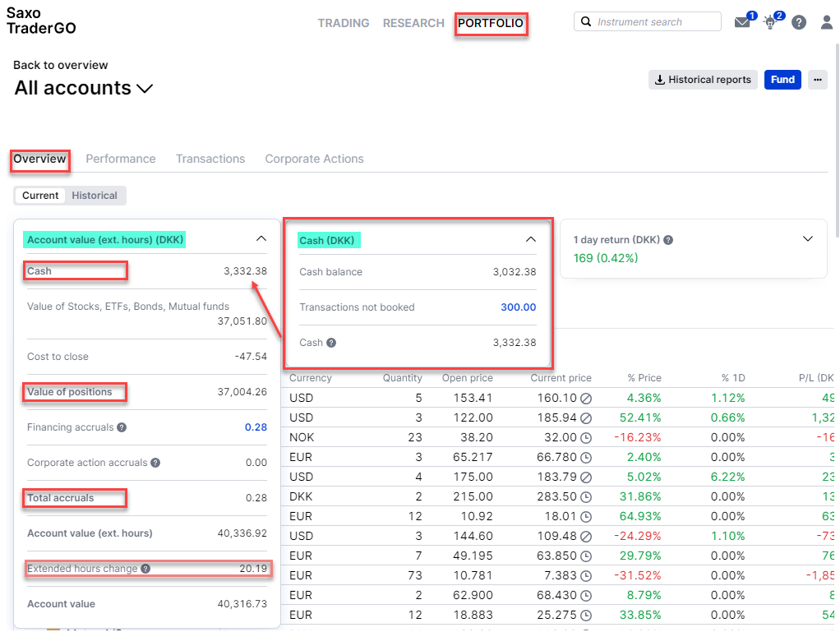Image resolution: width=840 pixels, height=632 pixels.
Task: Click the Instrument search field
Action: click(647, 22)
